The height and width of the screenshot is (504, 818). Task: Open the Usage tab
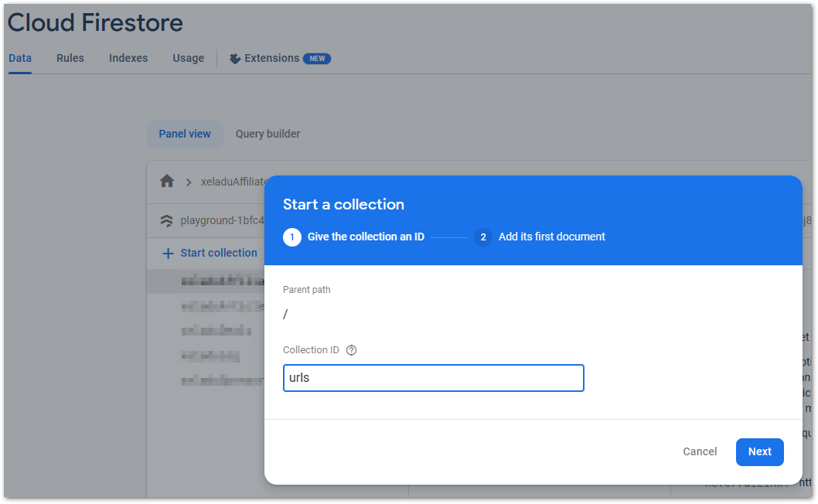189,59
